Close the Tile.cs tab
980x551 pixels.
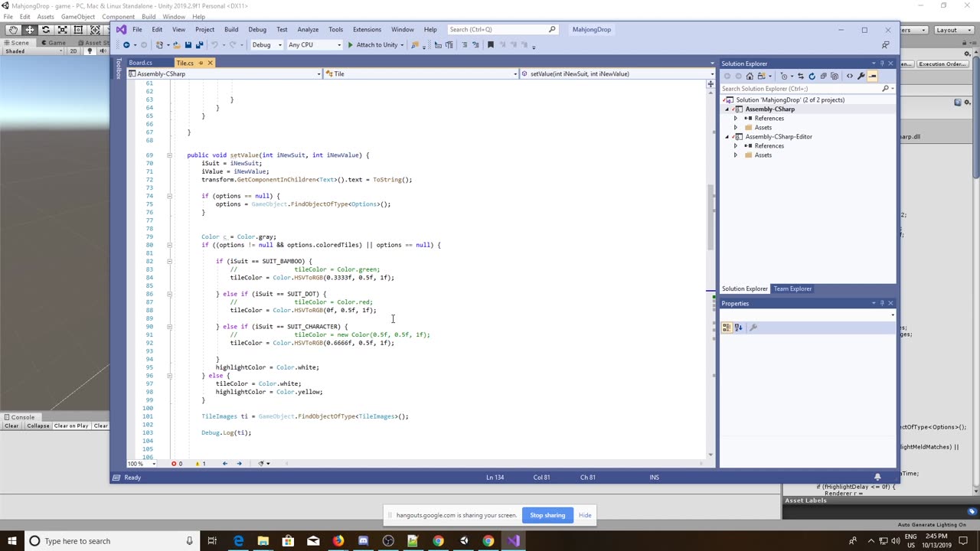(210, 63)
